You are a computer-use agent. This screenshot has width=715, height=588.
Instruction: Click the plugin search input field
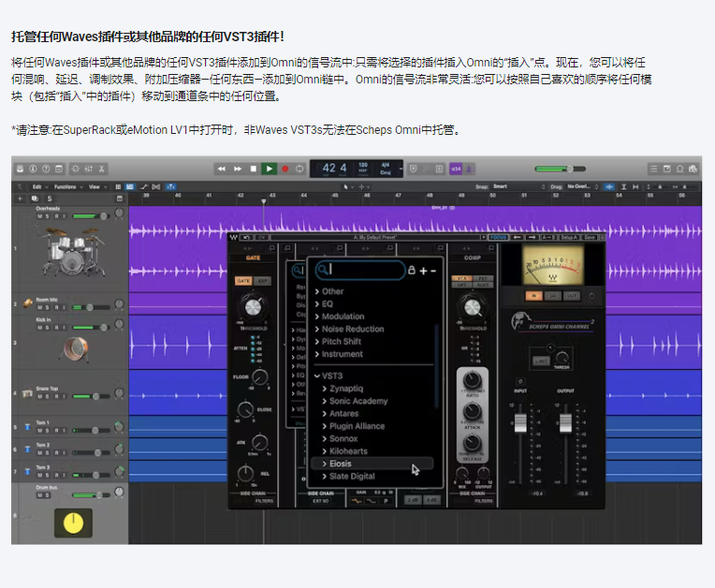(359, 270)
